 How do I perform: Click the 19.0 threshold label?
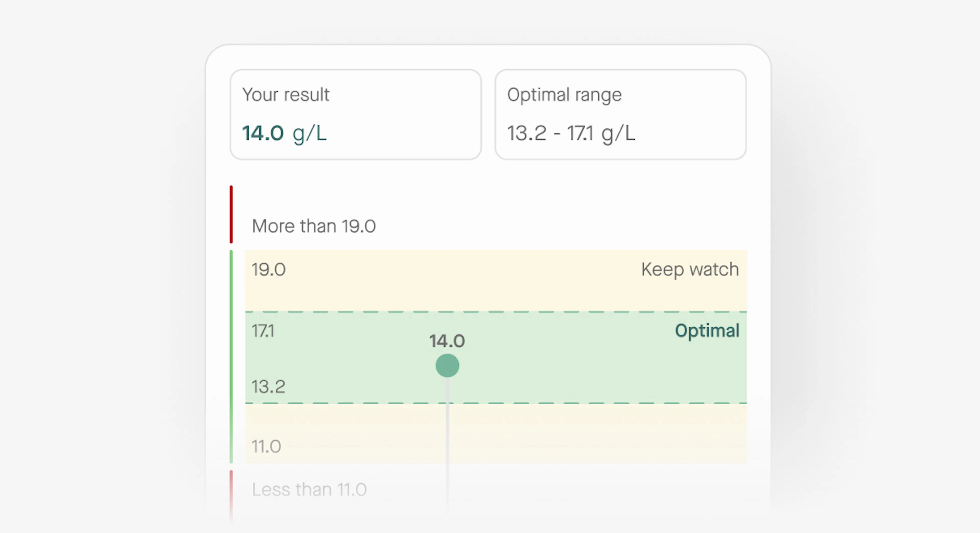coord(268,269)
